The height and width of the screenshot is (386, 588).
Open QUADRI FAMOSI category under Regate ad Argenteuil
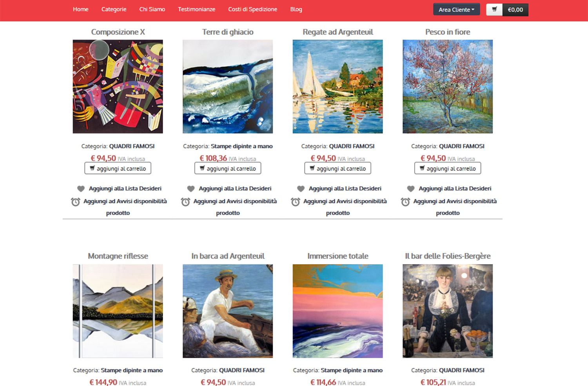click(352, 146)
